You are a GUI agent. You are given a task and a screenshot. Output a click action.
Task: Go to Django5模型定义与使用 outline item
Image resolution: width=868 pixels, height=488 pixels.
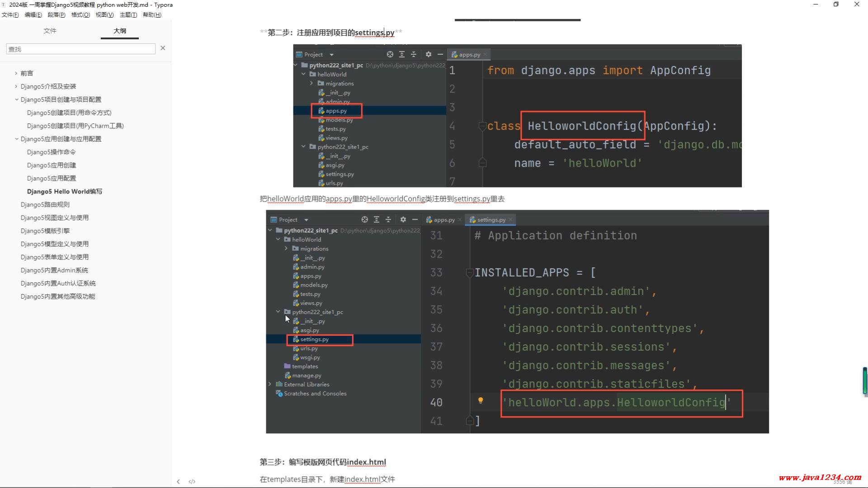[x=54, y=244]
